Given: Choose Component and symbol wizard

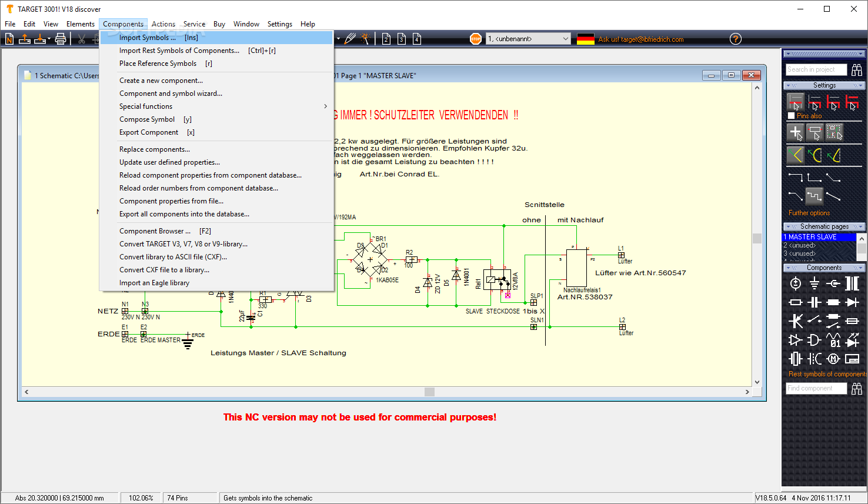Looking at the screenshot, I should (217, 94).
